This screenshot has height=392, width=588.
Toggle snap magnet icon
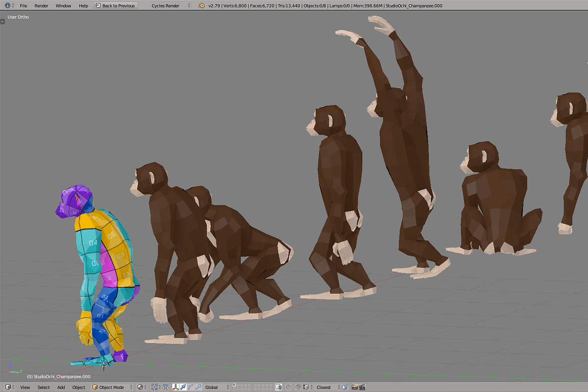click(298, 387)
